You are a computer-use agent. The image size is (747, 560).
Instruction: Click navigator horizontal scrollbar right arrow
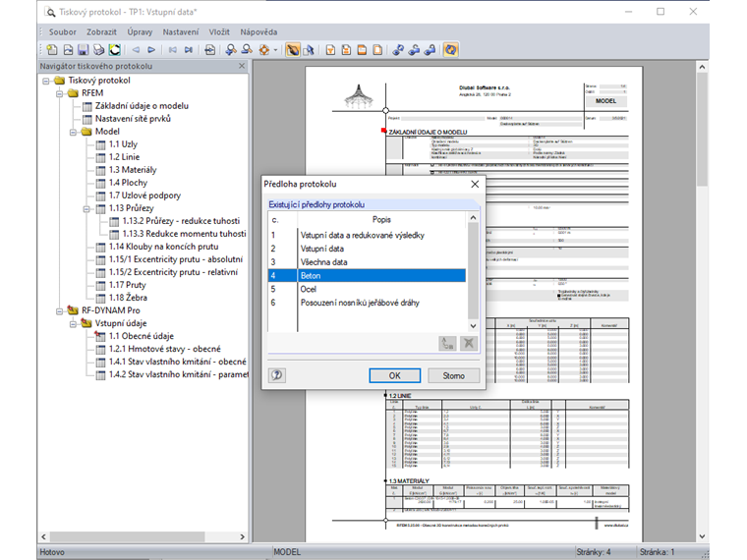[242, 536]
